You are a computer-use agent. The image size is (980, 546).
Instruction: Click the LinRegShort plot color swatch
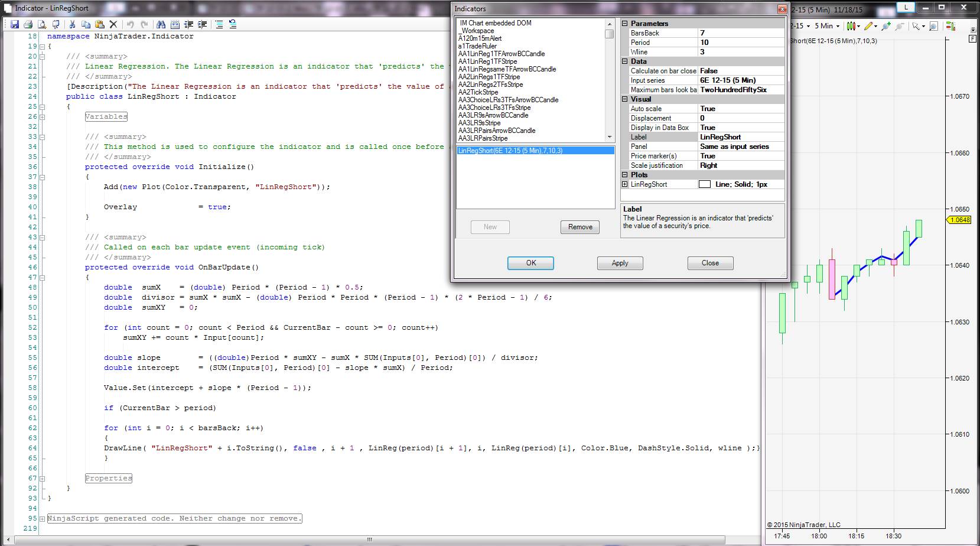[x=705, y=184]
